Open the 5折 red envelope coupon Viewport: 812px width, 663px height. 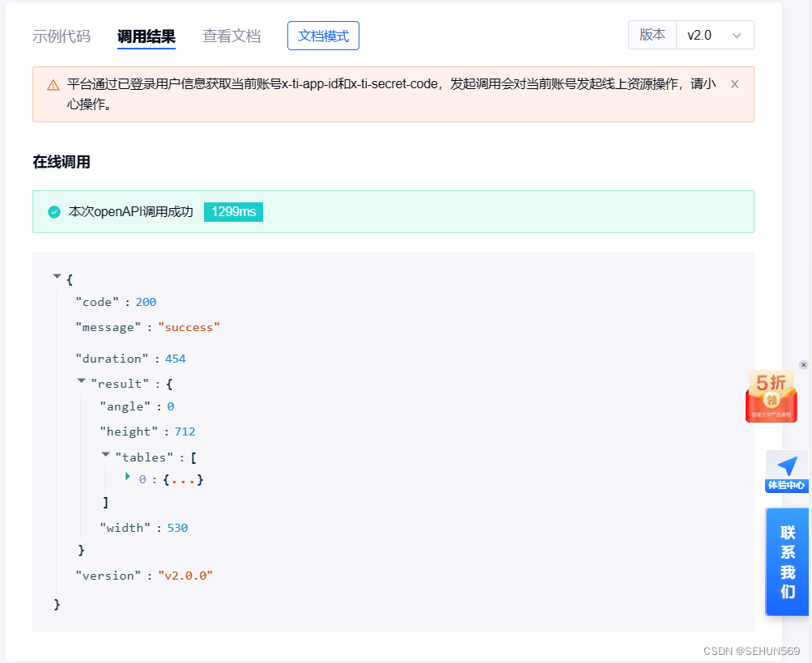click(771, 397)
